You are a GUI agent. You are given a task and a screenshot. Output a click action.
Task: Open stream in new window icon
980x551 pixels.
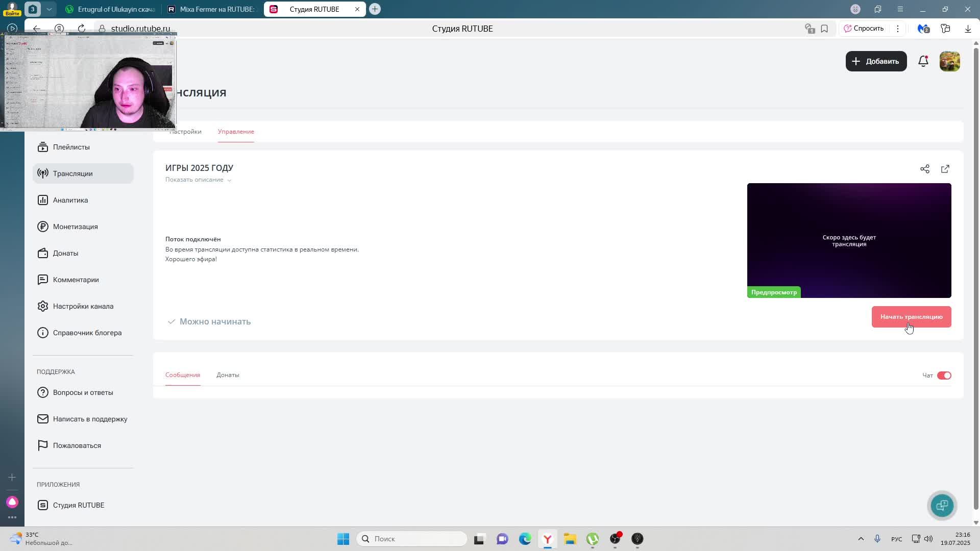945,169
